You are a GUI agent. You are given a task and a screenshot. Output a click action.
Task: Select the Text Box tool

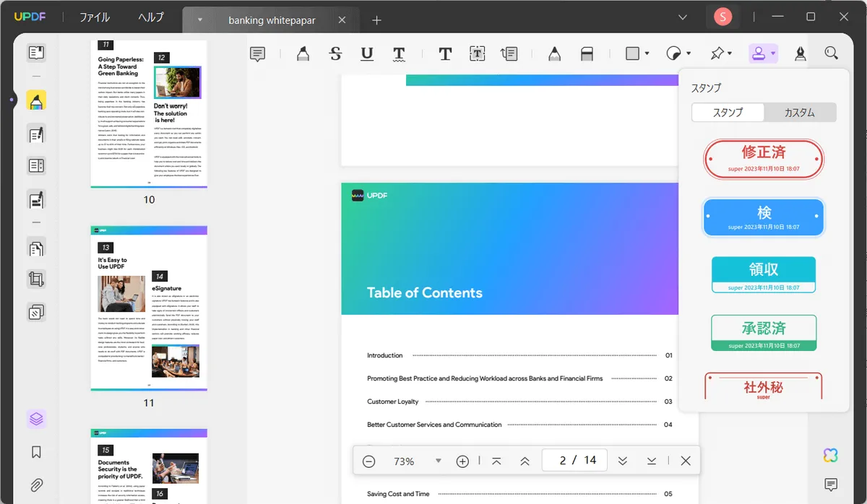pos(477,53)
